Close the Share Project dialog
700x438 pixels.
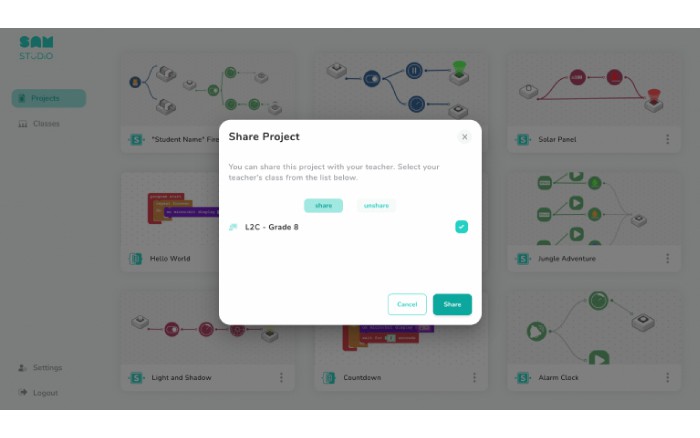pyautogui.click(x=464, y=137)
